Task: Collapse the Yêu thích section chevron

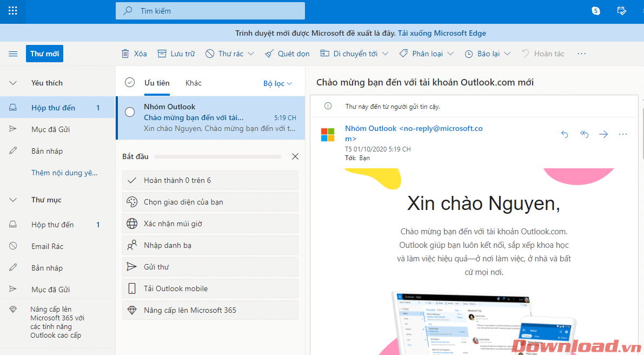Action: [13, 83]
